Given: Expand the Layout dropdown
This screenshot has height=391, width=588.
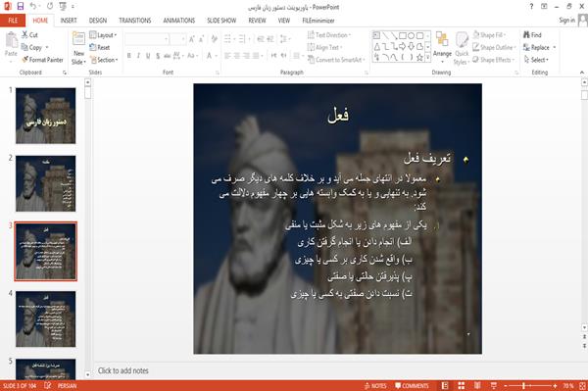Looking at the screenshot, I should [x=103, y=35].
